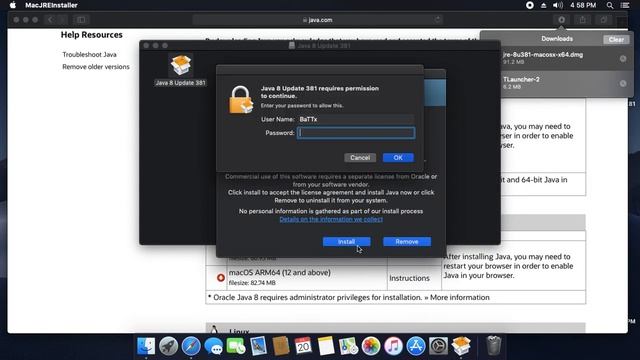The height and width of the screenshot is (360, 640).
Task: Click the macOS ARM64 download icon
Action: point(220,278)
